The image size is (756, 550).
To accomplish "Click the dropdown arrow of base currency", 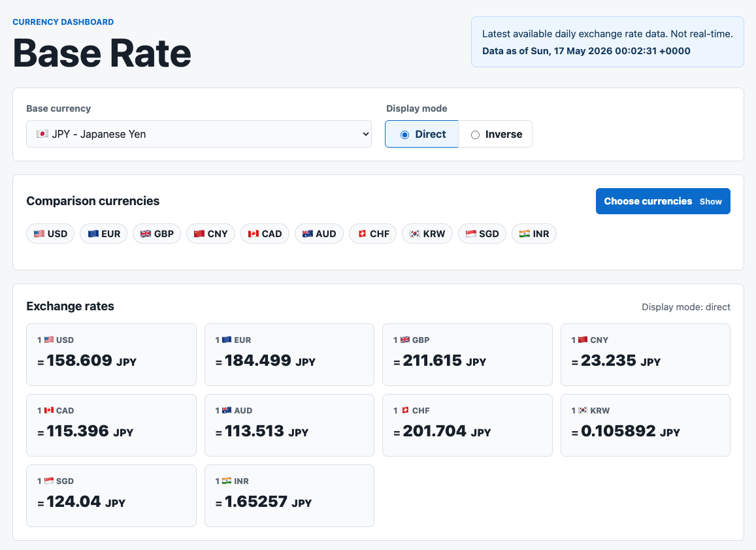I will click(365, 134).
